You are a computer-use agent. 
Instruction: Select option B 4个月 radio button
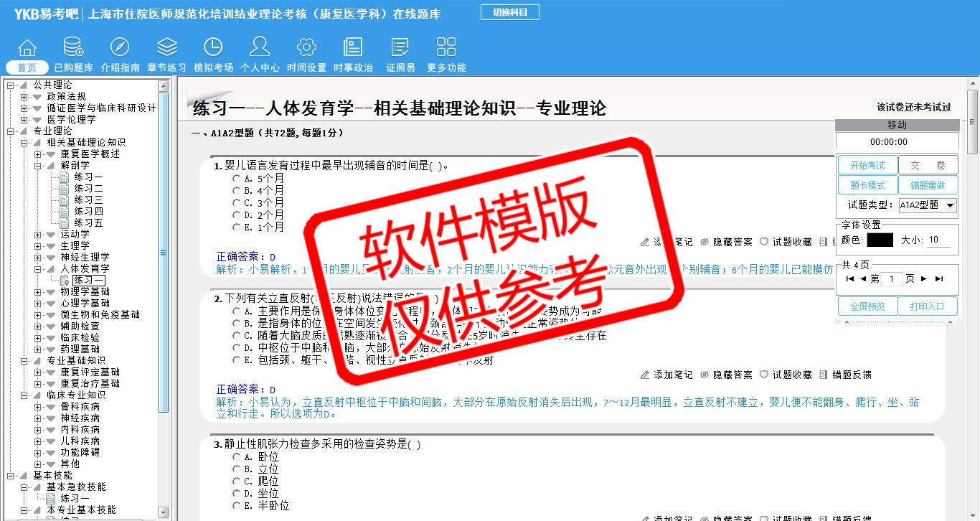(236, 191)
